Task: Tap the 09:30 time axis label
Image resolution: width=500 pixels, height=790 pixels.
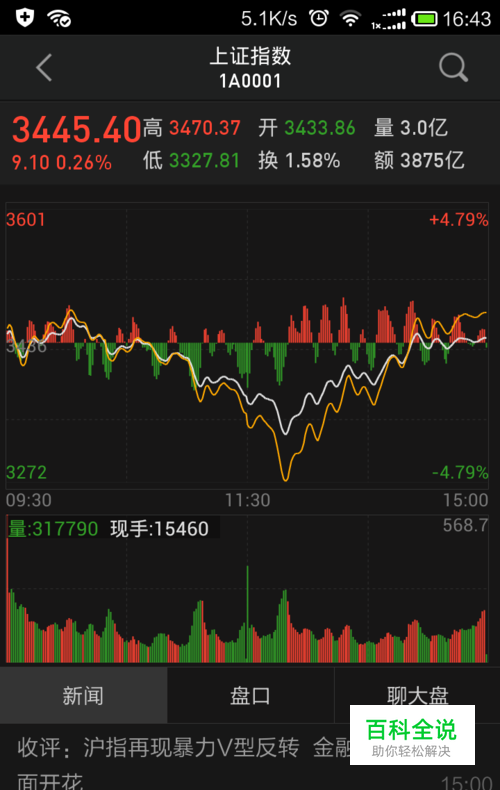Action: click(x=29, y=500)
